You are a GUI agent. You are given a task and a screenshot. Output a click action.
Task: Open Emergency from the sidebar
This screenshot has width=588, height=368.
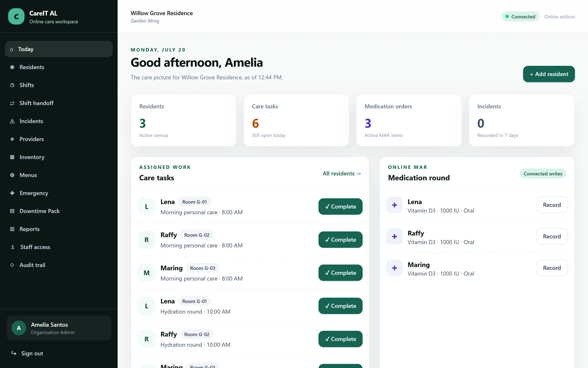click(x=59, y=193)
